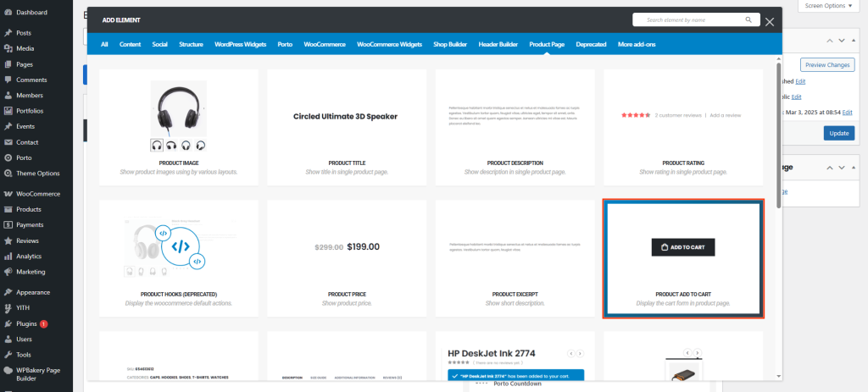Choose the Product Price element
868x392 pixels.
coord(346,258)
